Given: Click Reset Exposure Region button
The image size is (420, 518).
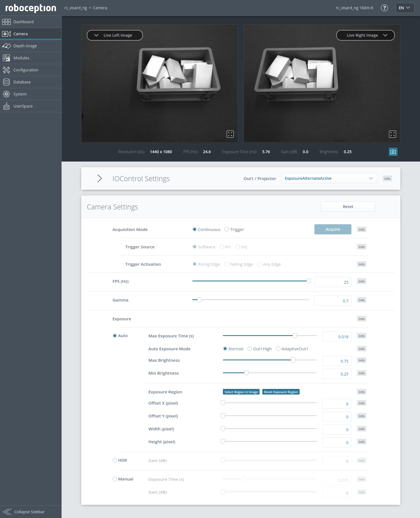Looking at the screenshot, I should click(281, 392).
